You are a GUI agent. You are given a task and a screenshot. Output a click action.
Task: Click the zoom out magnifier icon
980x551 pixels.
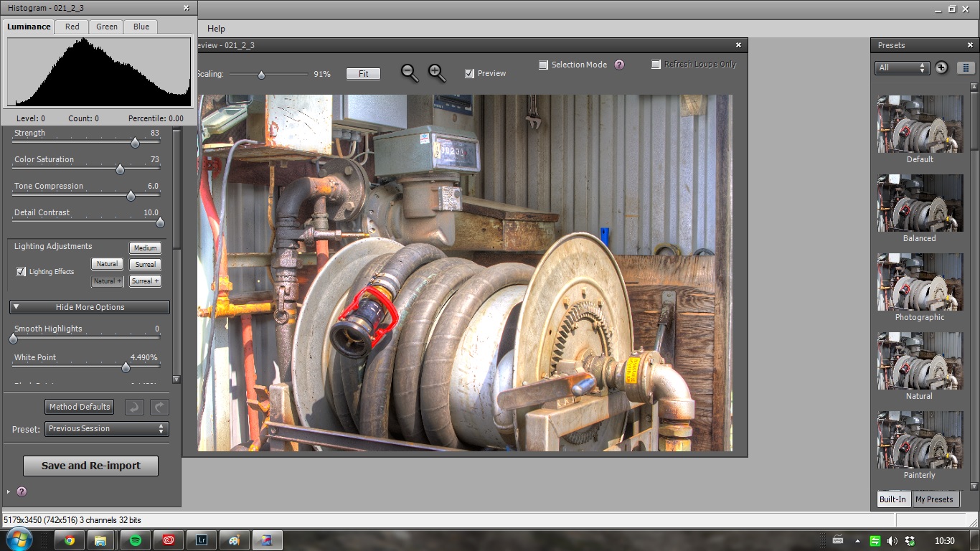tap(409, 72)
